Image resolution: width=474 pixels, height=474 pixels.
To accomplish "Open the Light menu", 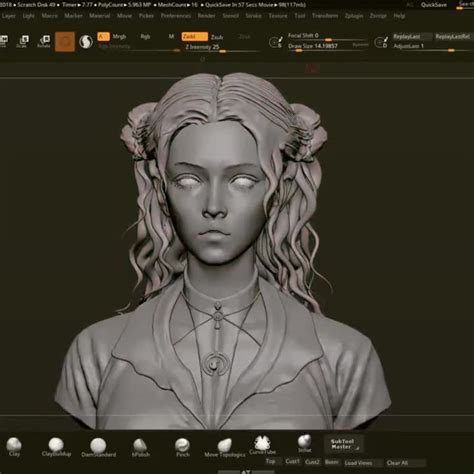I will [29, 16].
